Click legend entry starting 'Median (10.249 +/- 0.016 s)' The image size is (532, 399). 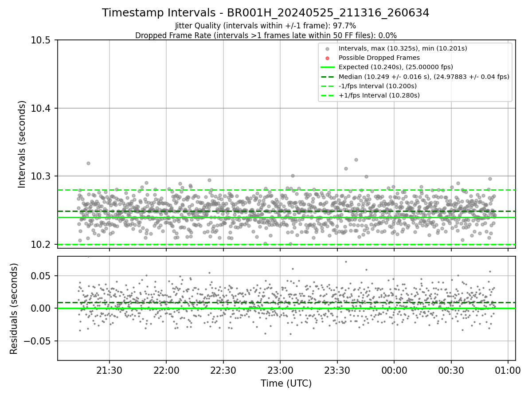tap(424, 76)
